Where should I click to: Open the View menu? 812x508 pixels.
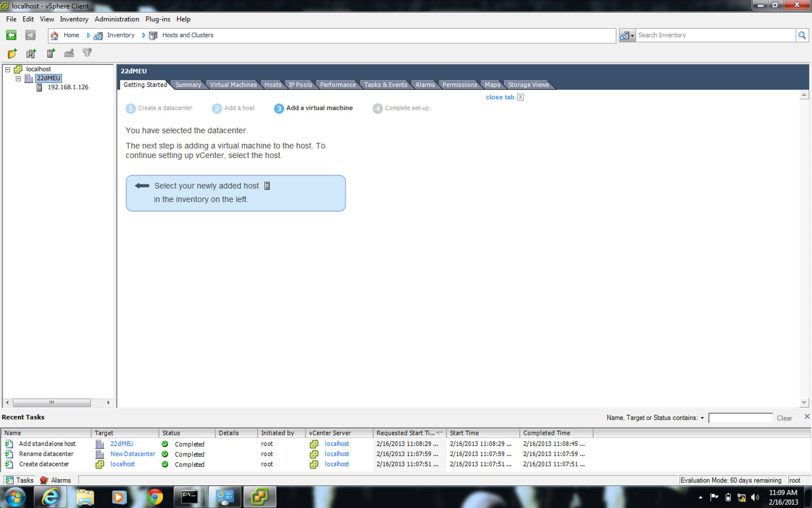tap(47, 19)
